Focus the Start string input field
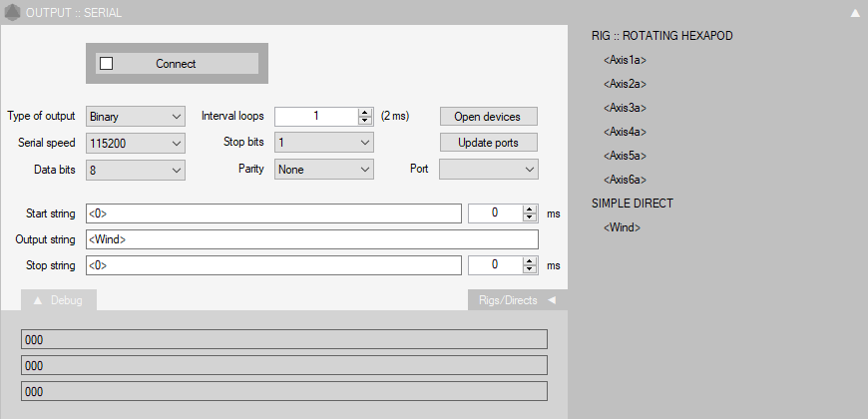868x419 pixels. 272,213
